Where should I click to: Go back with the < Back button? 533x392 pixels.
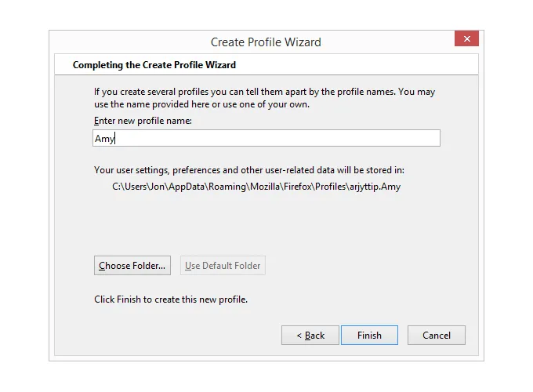coord(310,336)
